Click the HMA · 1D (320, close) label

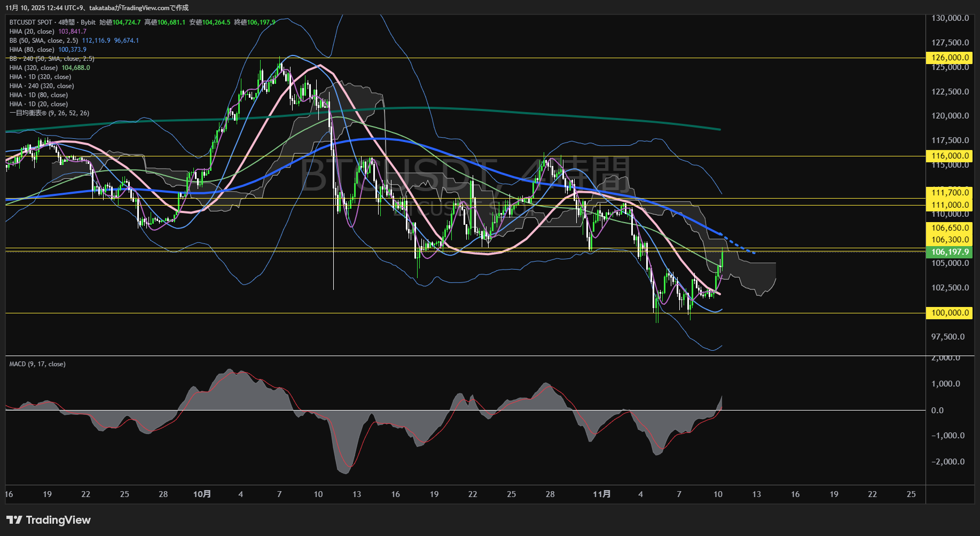point(40,77)
